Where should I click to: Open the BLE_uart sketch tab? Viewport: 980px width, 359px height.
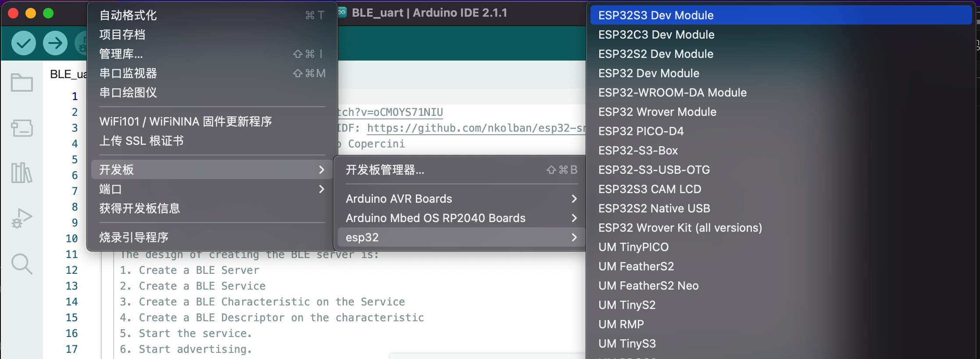click(68, 74)
